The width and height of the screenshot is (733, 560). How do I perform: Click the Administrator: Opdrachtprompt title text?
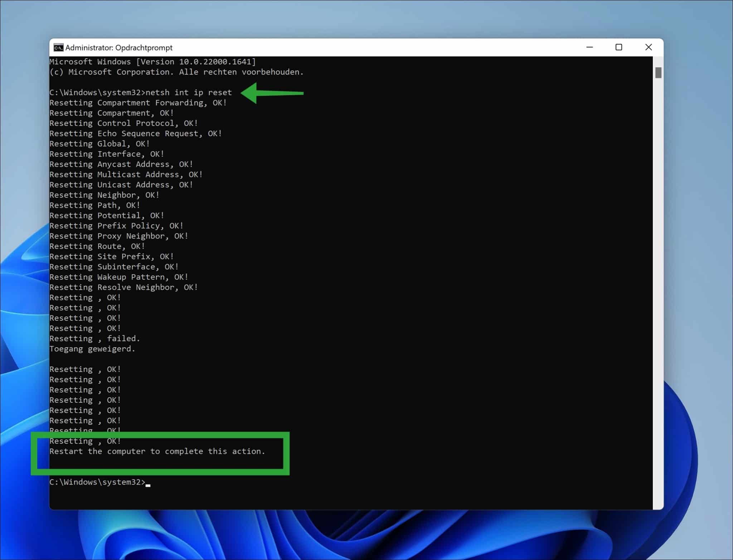pos(120,47)
